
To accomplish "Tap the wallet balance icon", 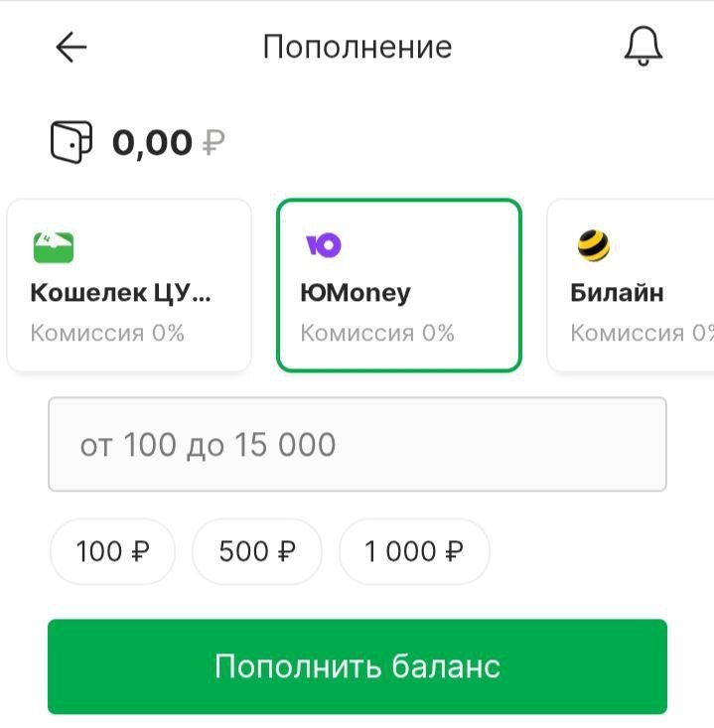I will (x=71, y=142).
